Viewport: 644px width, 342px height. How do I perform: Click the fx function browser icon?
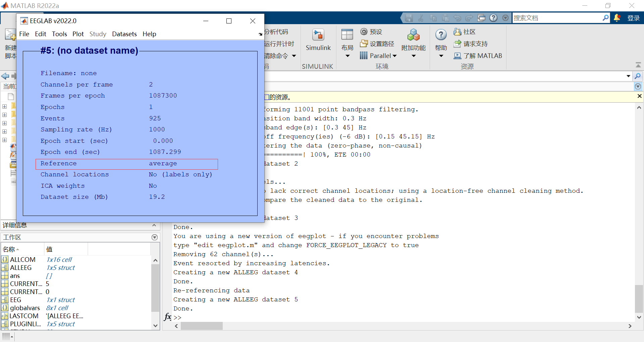coord(168,317)
